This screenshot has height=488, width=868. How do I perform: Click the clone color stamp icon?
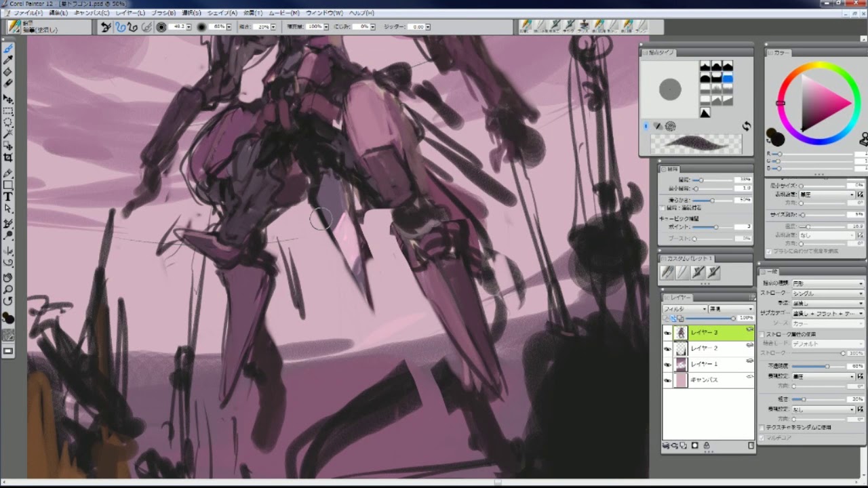coord(863,139)
